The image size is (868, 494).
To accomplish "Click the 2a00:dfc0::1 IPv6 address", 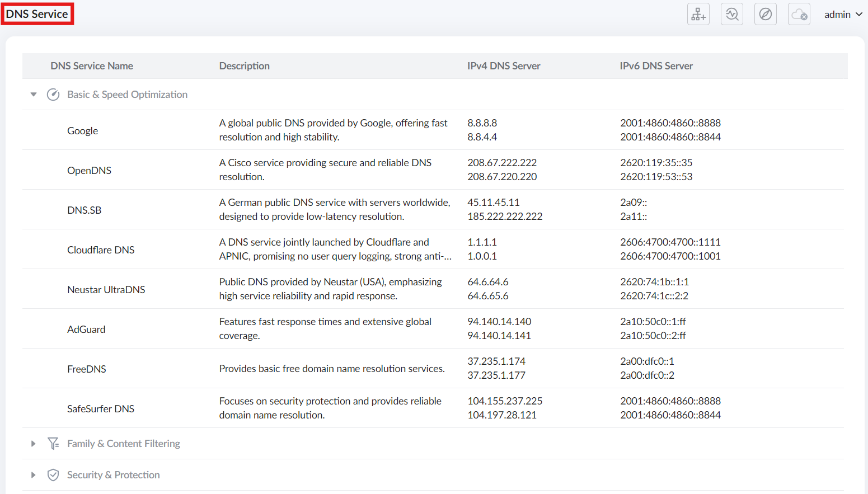I will click(647, 361).
